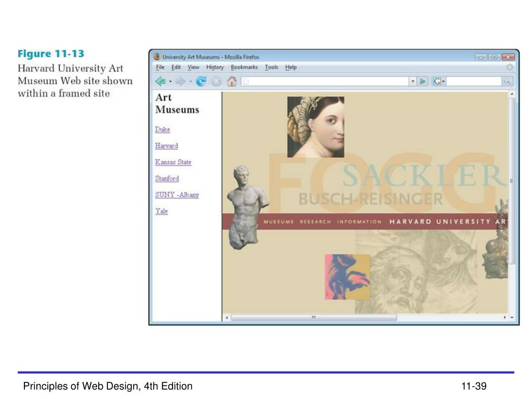Click inside the address bar field

pyautogui.click(x=325, y=82)
